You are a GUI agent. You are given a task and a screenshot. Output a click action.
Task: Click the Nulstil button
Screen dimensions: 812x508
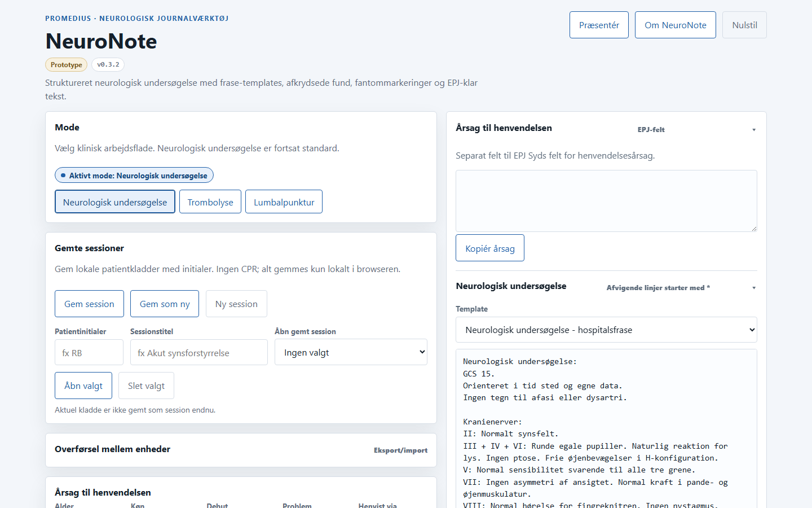pos(744,25)
